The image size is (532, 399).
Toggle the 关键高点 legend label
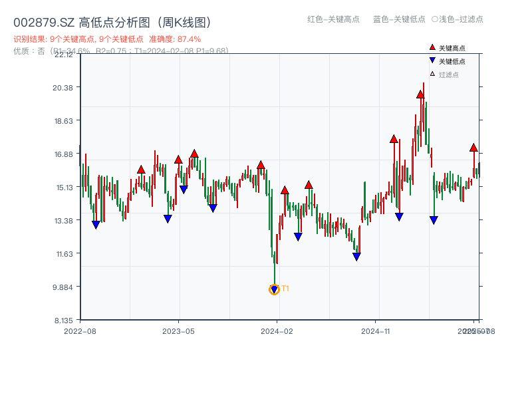tap(452, 48)
